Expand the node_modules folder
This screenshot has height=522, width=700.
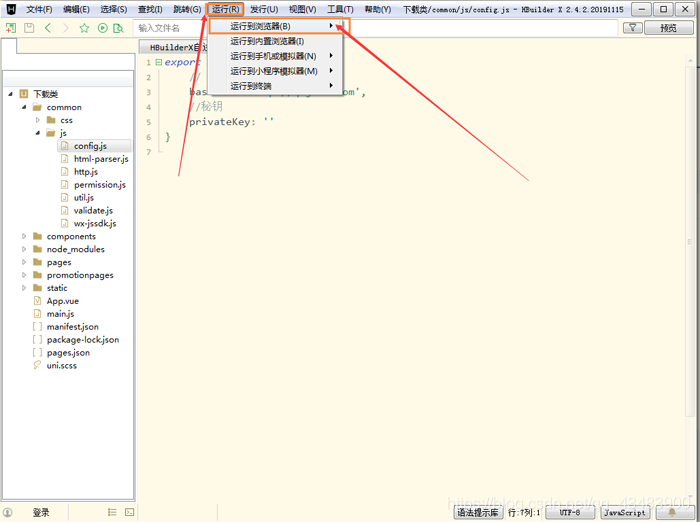[x=24, y=249]
